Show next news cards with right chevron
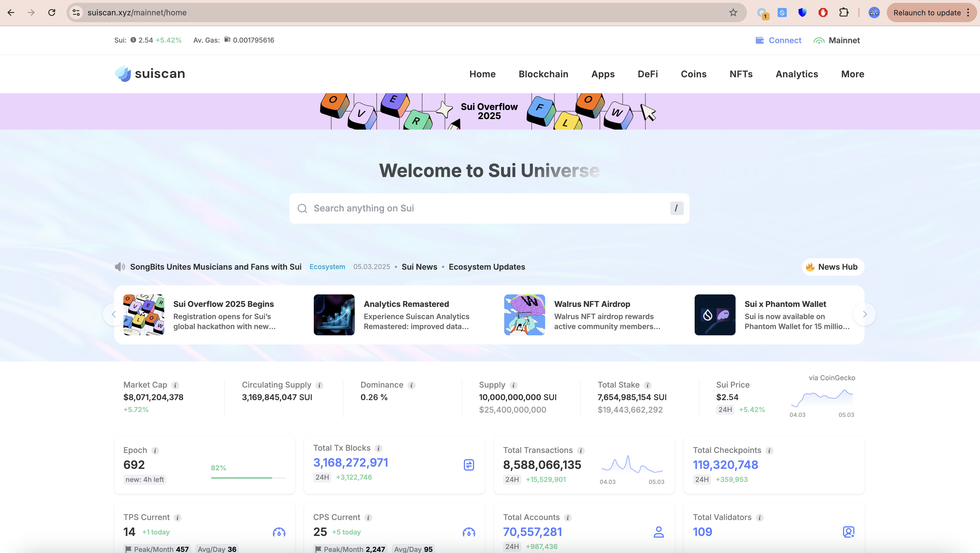Image resolution: width=980 pixels, height=553 pixels. point(864,315)
